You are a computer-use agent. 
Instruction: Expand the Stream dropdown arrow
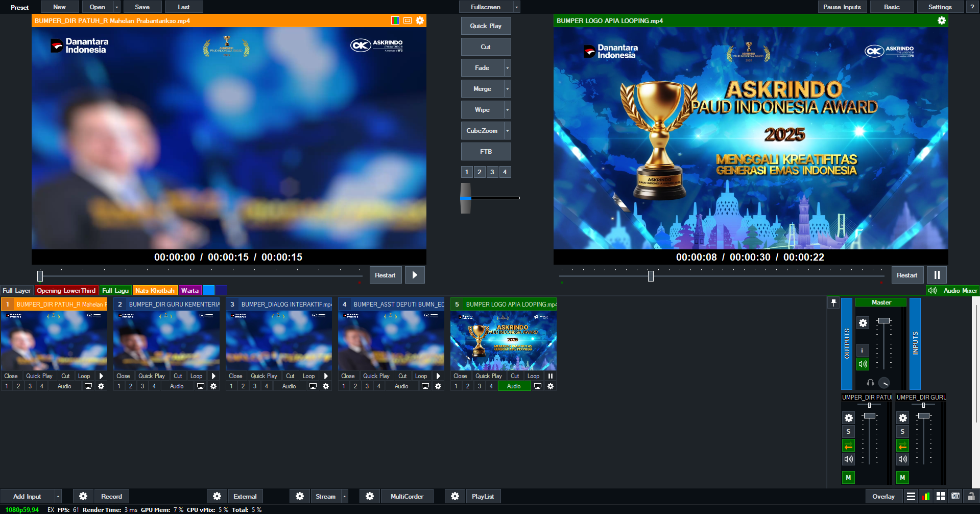(x=345, y=496)
